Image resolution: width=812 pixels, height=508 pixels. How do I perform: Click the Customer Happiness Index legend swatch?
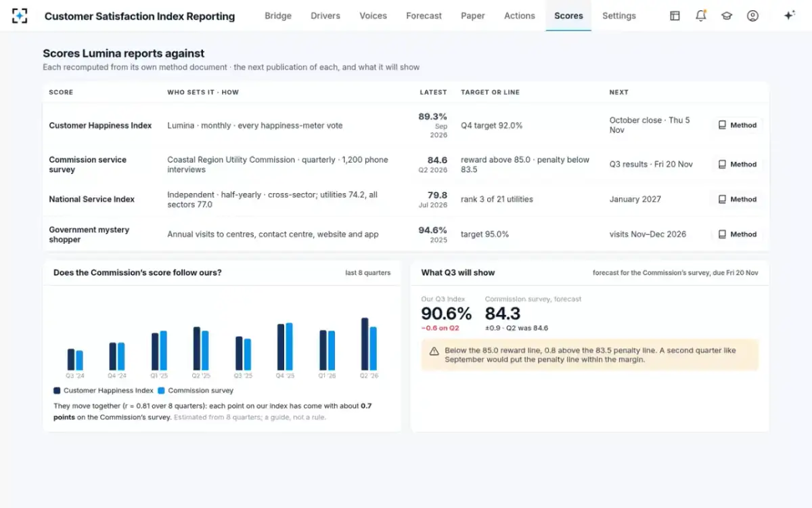[x=57, y=391]
